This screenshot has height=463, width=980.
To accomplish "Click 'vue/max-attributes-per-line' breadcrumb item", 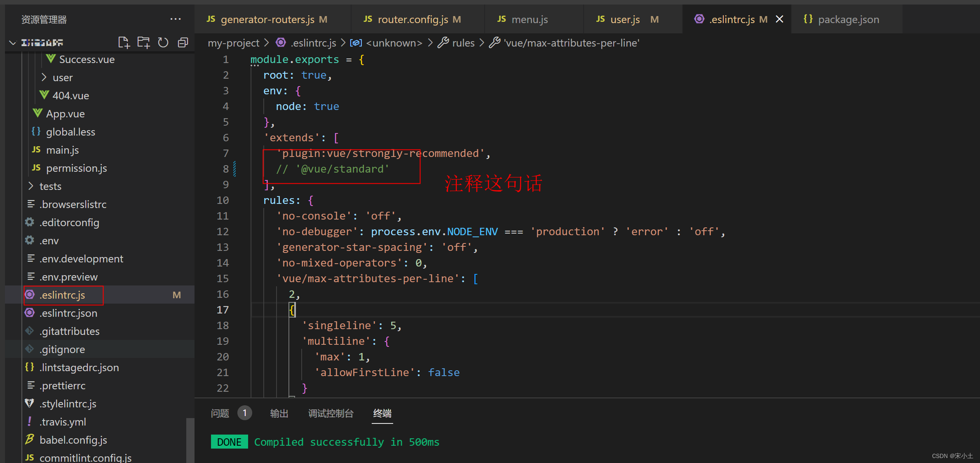I will 572,43.
